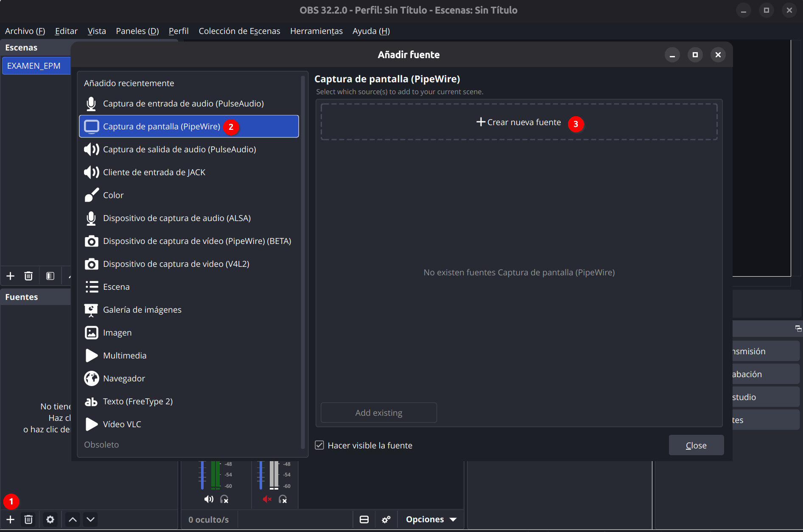This screenshot has width=803, height=532.
Task: Open audio mixer advanced settings gears
Action: 386,519
